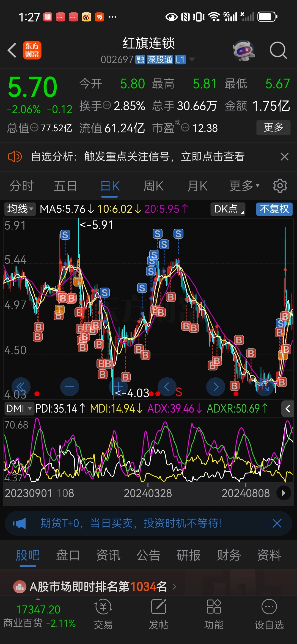Tap the 换手 info icon
Screen dimensions: 297x644
click(107, 105)
